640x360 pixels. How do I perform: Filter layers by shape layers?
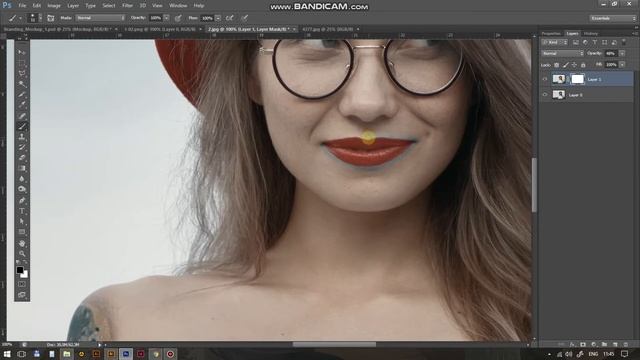click(x=604, y=42)
